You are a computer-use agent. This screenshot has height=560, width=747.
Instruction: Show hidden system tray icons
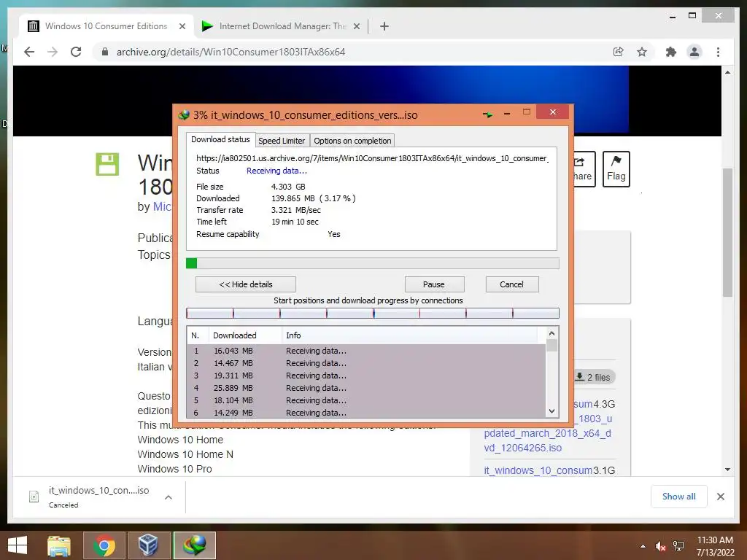(x=643, y=546)
